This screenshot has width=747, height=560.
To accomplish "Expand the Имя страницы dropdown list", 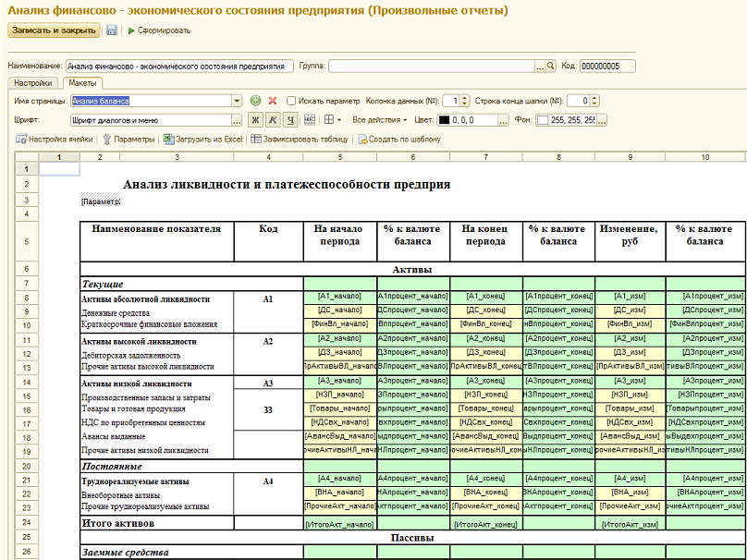I will click(x=238, y=101).
